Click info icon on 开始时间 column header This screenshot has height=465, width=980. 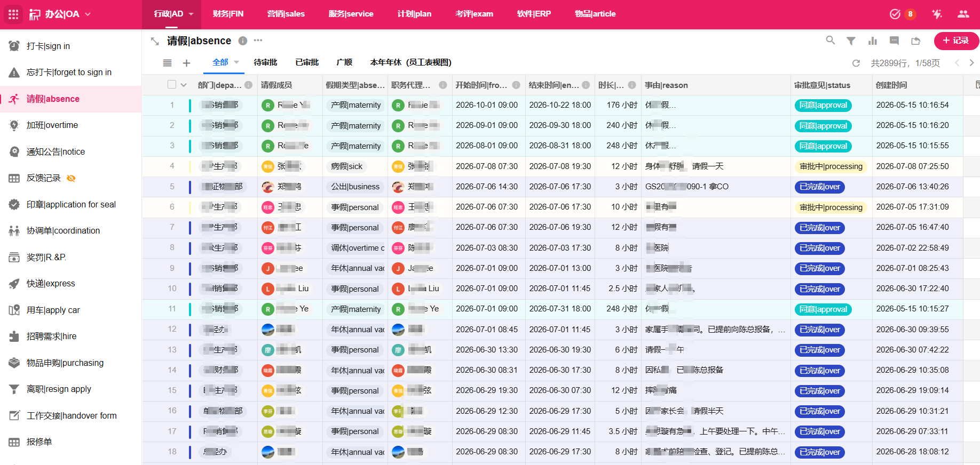pyautogui.click(x=516, y=85)
